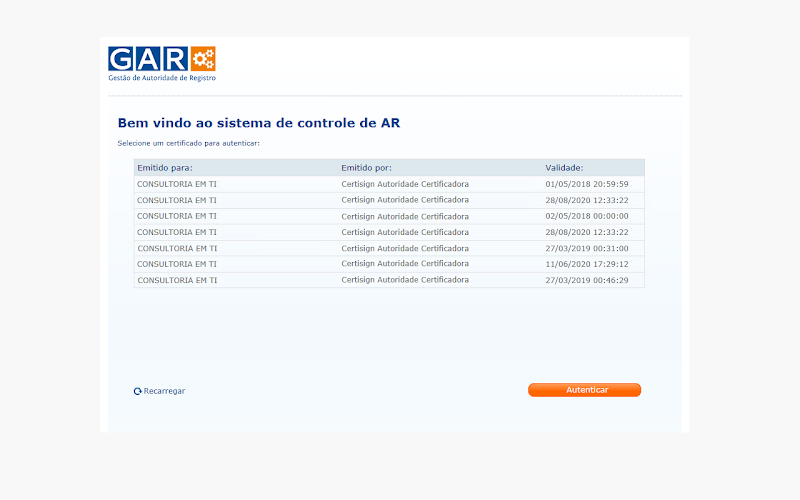Click 'Selecione um certificado para autenticar:' text

(188, 143)
